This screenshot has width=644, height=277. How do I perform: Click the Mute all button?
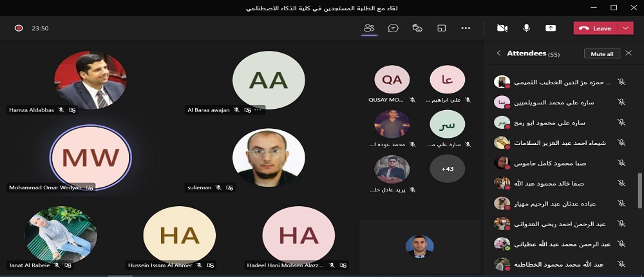point(602,54)
